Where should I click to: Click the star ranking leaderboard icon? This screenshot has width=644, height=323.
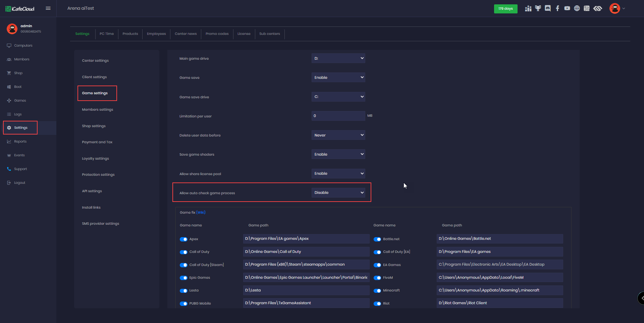(x=528, y=8)
